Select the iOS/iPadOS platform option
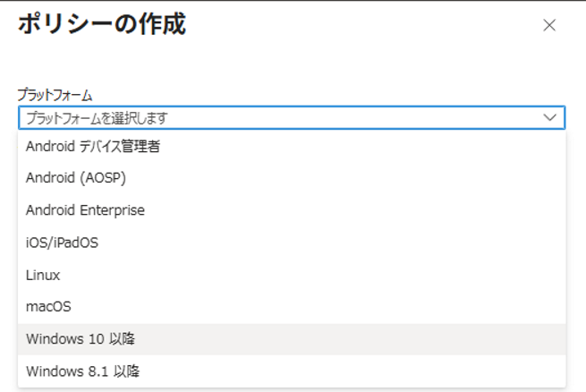 [62, 243]
